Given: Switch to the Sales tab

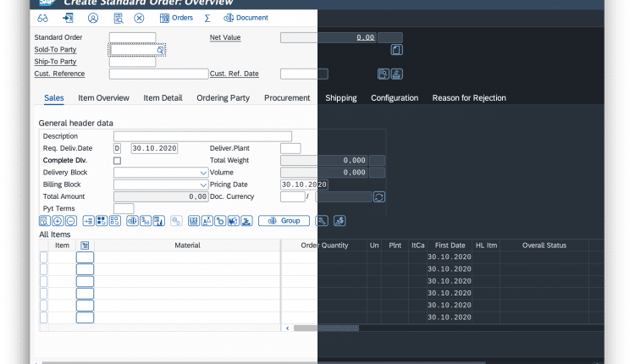Looking at the screenshot, I should pyautogui.click(x=54, y=98).
